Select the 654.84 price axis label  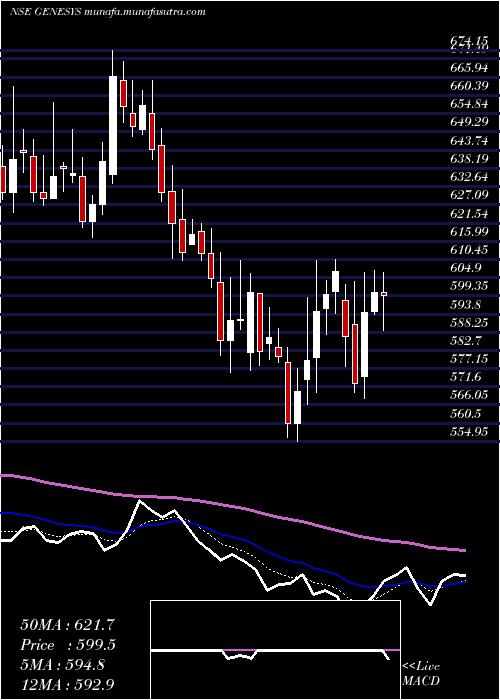coord(469,104)
